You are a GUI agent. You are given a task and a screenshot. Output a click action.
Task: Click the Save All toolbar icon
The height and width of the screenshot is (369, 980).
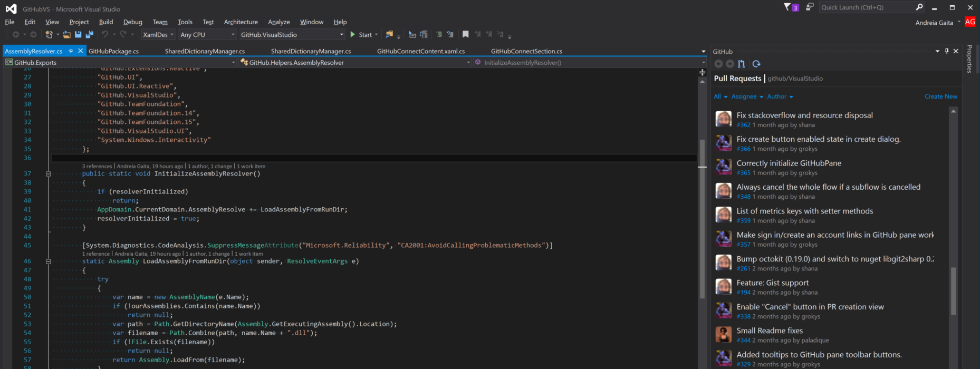89,35
